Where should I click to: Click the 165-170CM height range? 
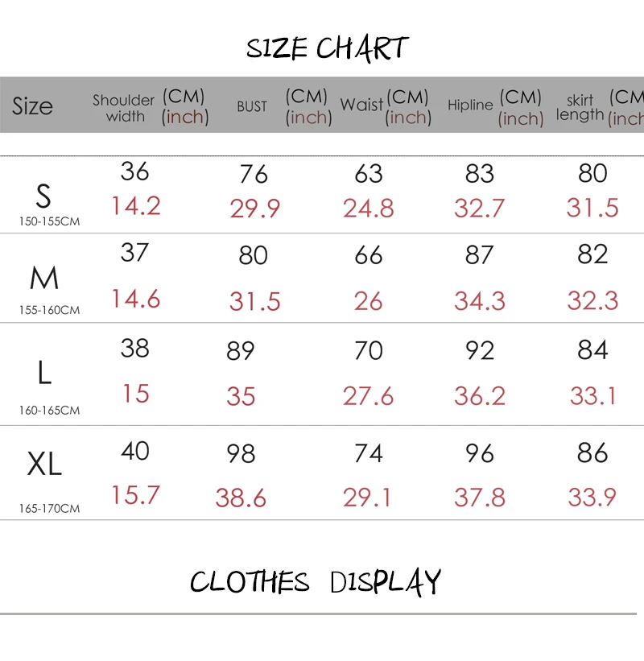click(x=49, y=508)
